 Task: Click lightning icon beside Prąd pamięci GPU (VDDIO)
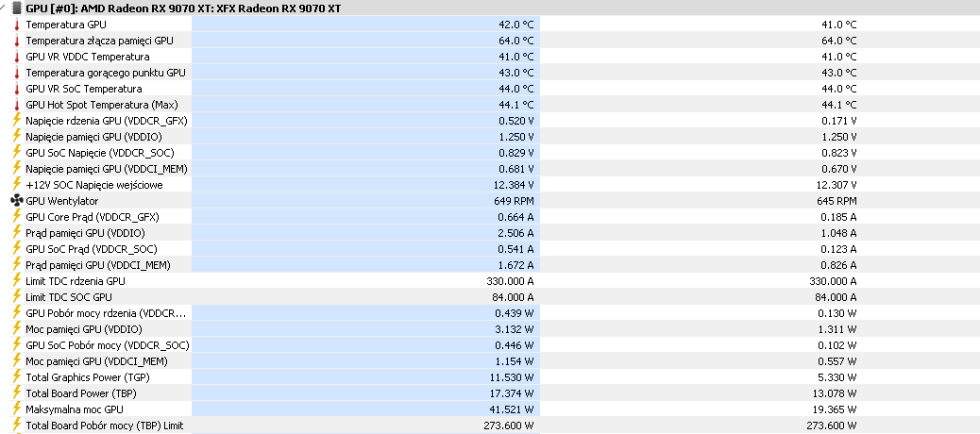[x=16, y=233]
